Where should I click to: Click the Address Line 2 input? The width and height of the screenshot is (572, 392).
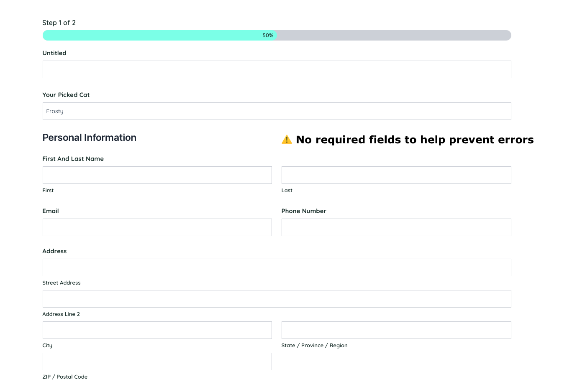point(277,298)
